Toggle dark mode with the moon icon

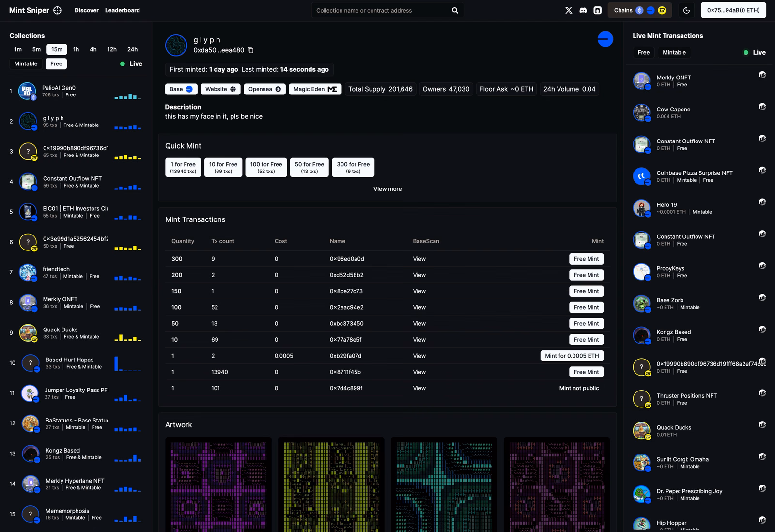[x=686, y=10]
